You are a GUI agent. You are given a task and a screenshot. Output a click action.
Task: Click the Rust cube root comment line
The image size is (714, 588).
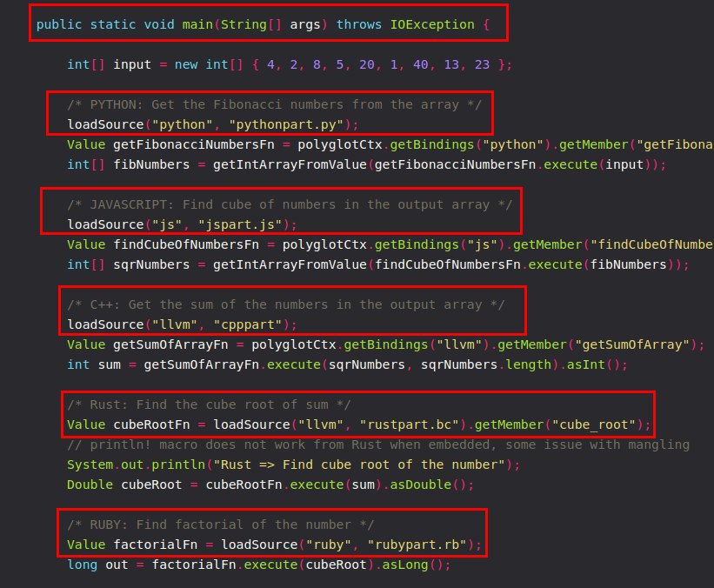tap(209, 405)
